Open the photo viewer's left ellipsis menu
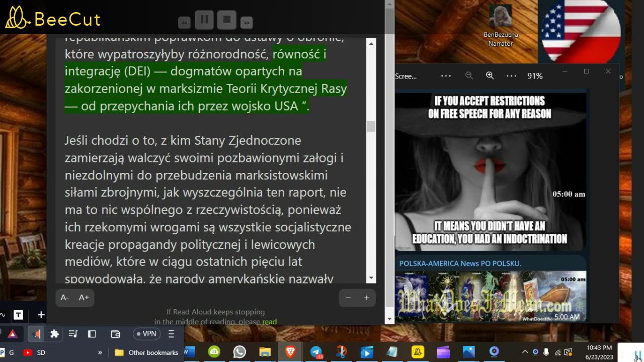This screenshot has width=644, height=362. [x=446, y=76]
